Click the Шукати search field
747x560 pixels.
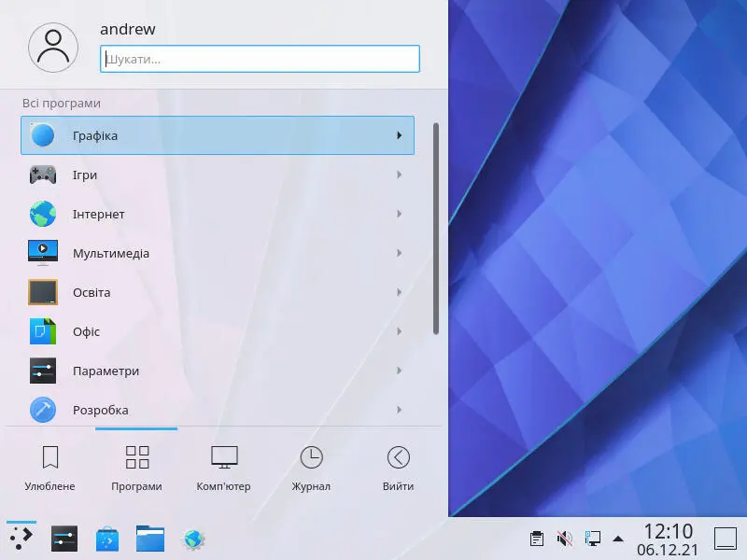tap(260, 59)
